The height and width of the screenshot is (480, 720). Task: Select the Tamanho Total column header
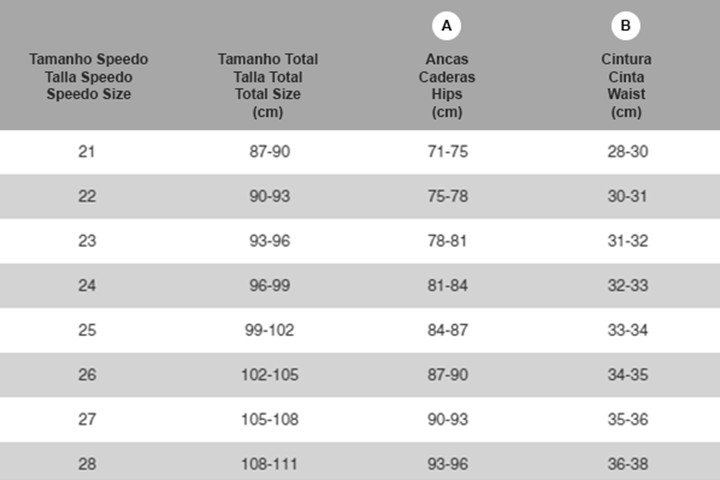268,85
